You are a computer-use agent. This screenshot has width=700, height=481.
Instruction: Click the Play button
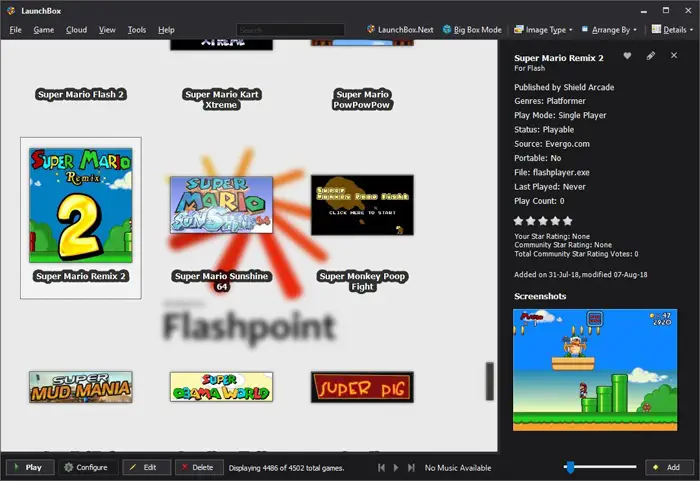[x=30, y=467]
